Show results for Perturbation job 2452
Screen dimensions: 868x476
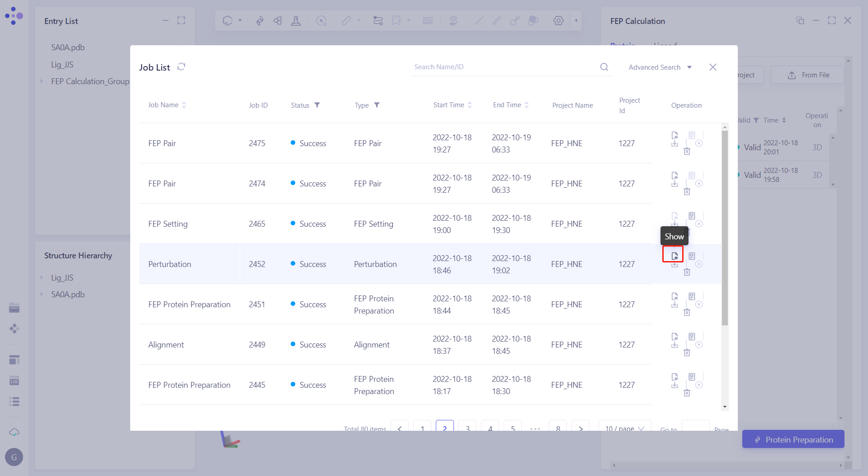click(674, 256)
